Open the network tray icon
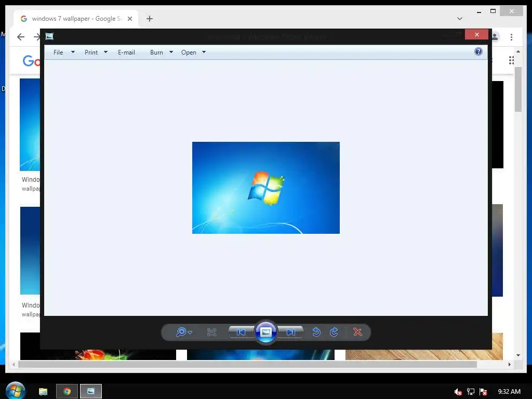532x399 pixels. tap(471, 392)
